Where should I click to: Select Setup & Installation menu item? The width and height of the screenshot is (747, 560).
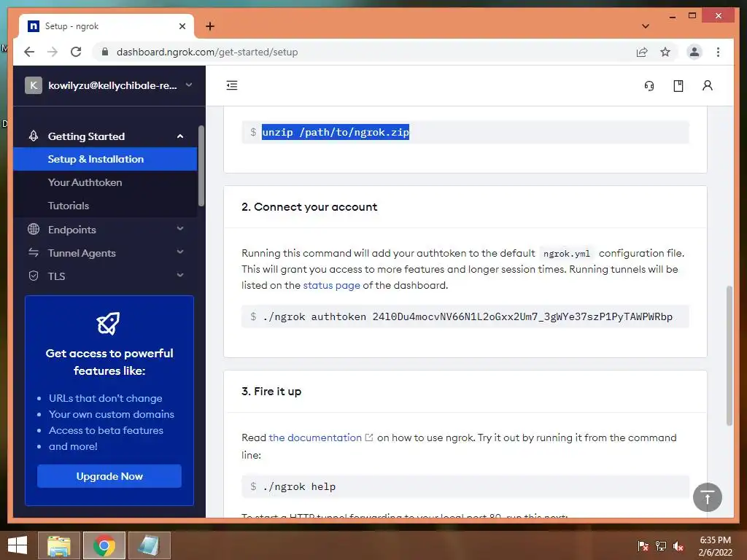(x=105, y=159)
